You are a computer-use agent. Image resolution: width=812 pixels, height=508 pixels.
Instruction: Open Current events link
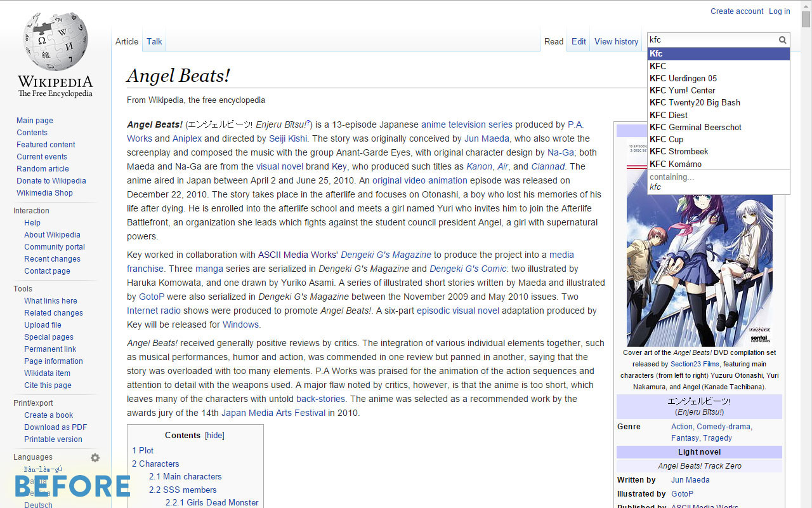pos(42,157)
